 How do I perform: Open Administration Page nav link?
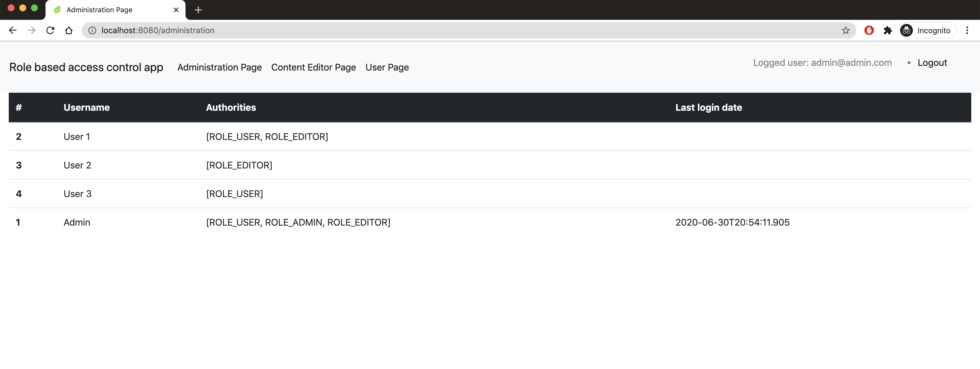pyautogui.click(x=220, y=67)
